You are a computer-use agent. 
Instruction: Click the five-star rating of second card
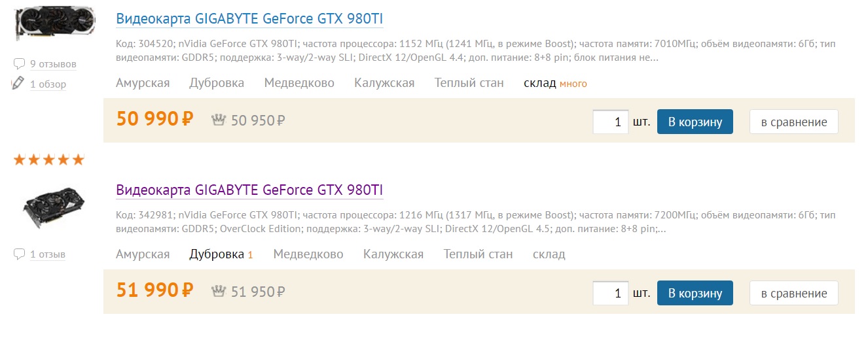pyautogui.click(x=48, y=160)
